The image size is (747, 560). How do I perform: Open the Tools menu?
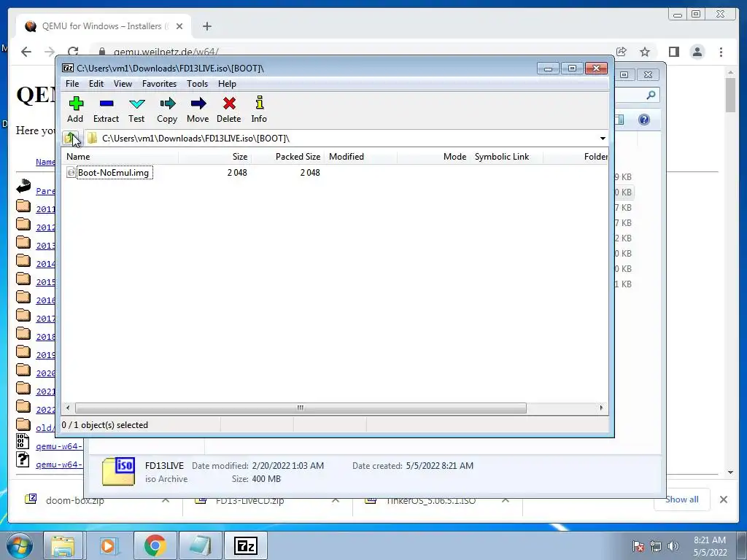tap(197, 84)
